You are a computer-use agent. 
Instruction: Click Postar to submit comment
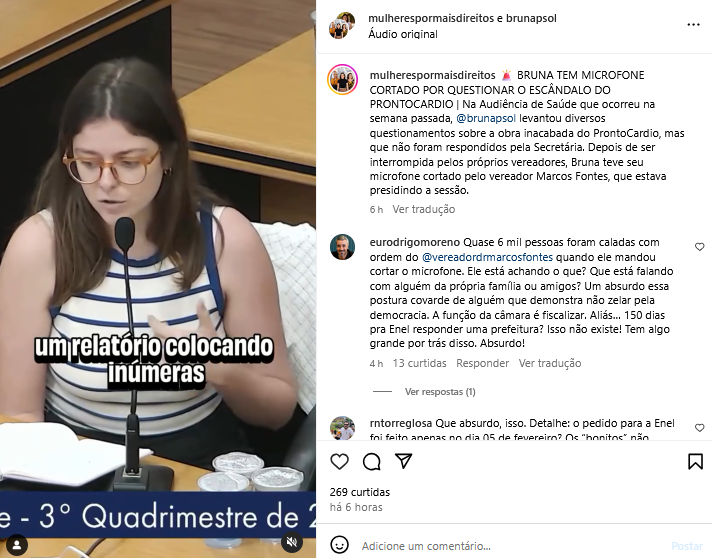[687, 546]
